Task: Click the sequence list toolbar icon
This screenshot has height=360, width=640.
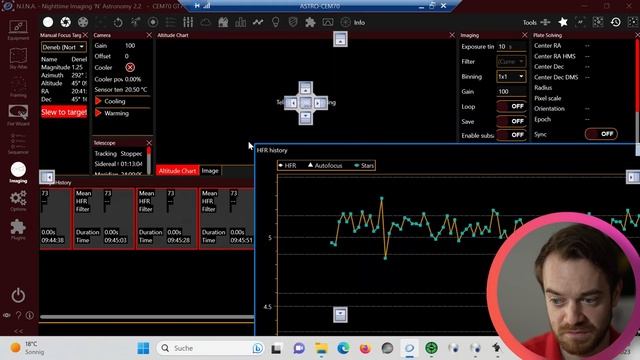Action: (x=171, y=22)
